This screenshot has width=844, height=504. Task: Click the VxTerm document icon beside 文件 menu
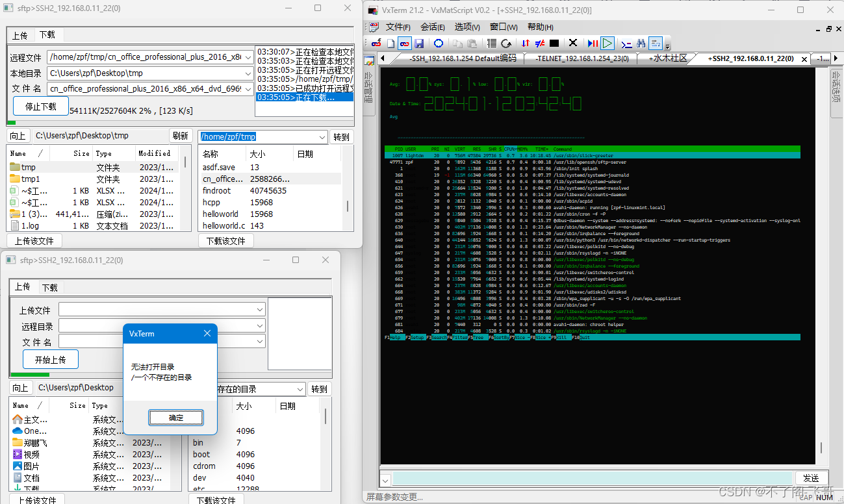coord(373,27)
